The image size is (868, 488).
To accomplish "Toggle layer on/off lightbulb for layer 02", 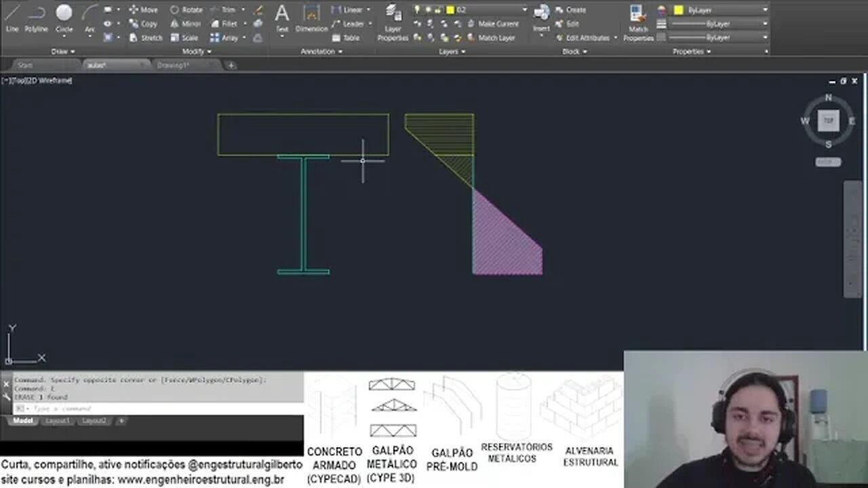I will (x=418, y=9).
